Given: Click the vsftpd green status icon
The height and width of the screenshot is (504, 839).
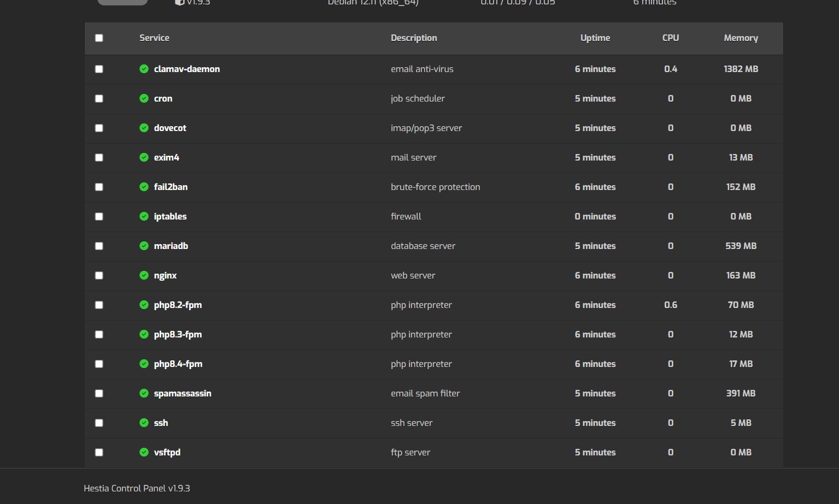Looking at the screenshot, I should (x=144, y=452).
